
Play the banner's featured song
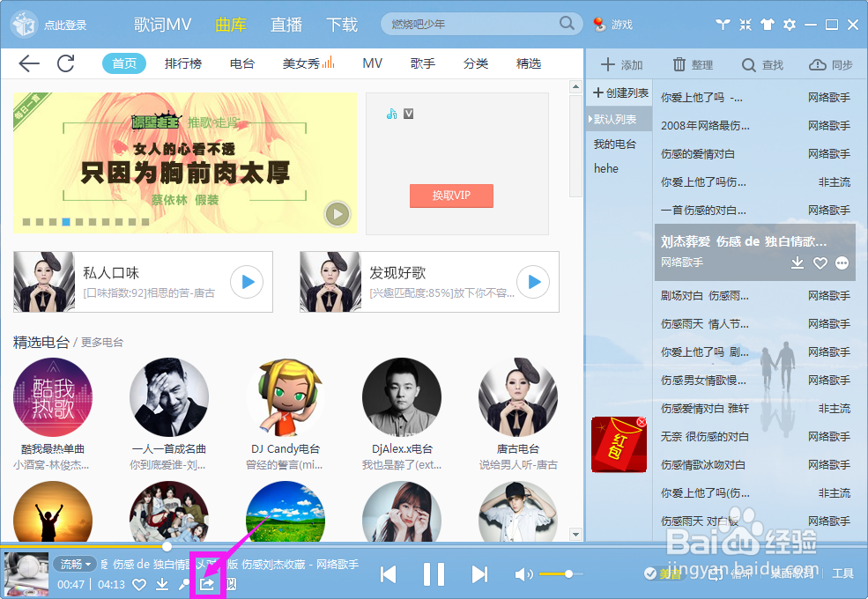coord(338,214)
